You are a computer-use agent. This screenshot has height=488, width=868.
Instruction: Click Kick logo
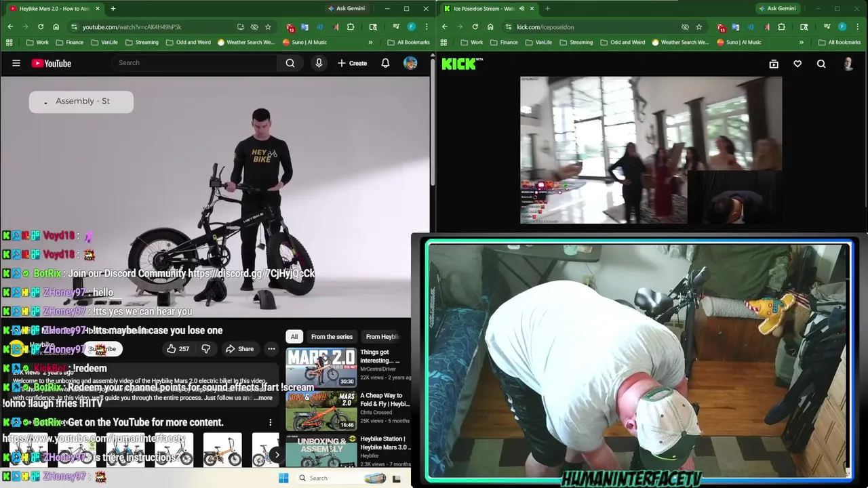pos(459,64)
